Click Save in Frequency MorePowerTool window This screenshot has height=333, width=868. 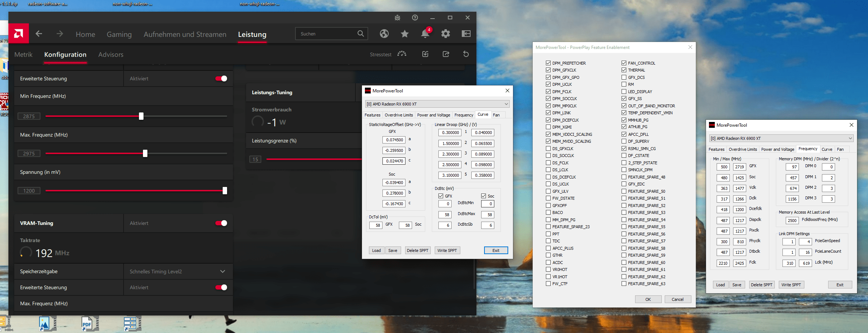(x=737, y=285)
